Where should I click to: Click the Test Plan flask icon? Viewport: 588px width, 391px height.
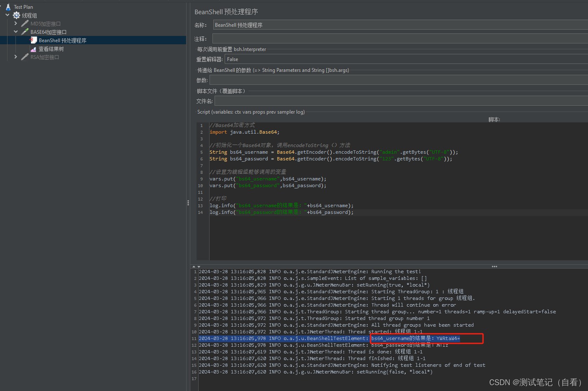8,7
